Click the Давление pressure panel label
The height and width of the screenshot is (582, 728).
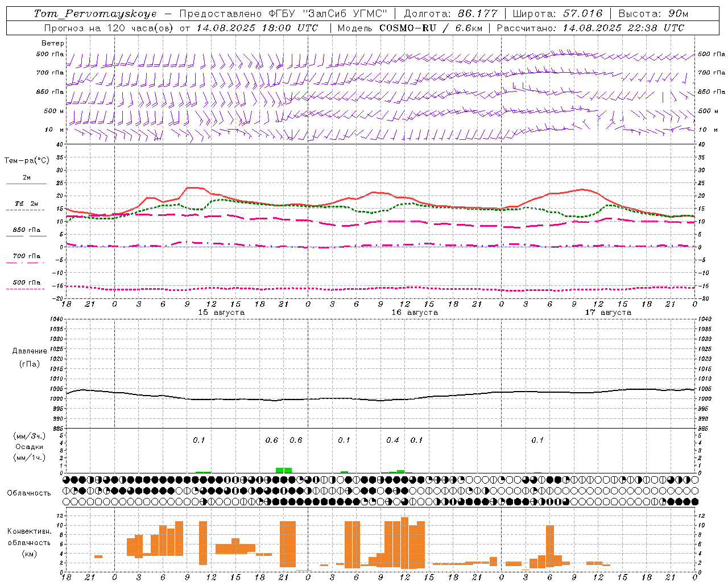click(30, 351)
